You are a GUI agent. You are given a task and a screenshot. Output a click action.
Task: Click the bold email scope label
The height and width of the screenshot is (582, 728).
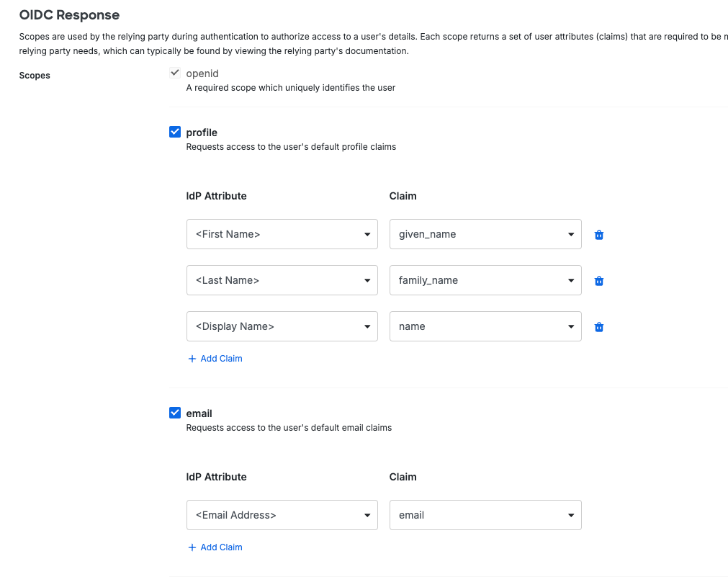coord(199,413)
